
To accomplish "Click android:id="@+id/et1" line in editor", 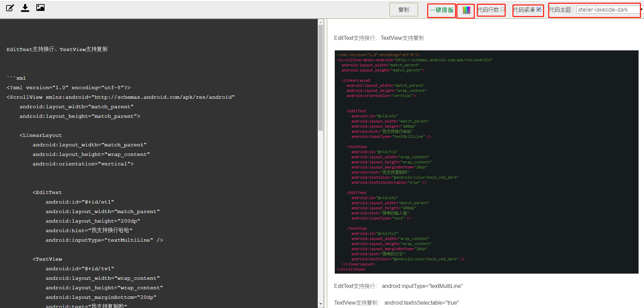I will pos(80,202).
